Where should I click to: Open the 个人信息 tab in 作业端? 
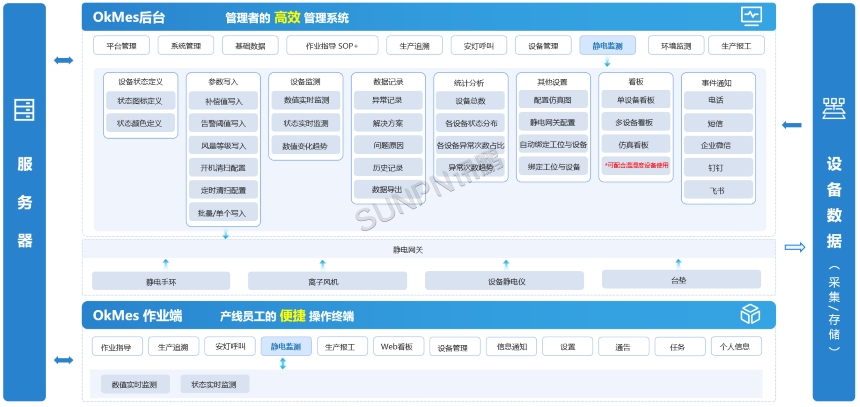coord(736,346)
